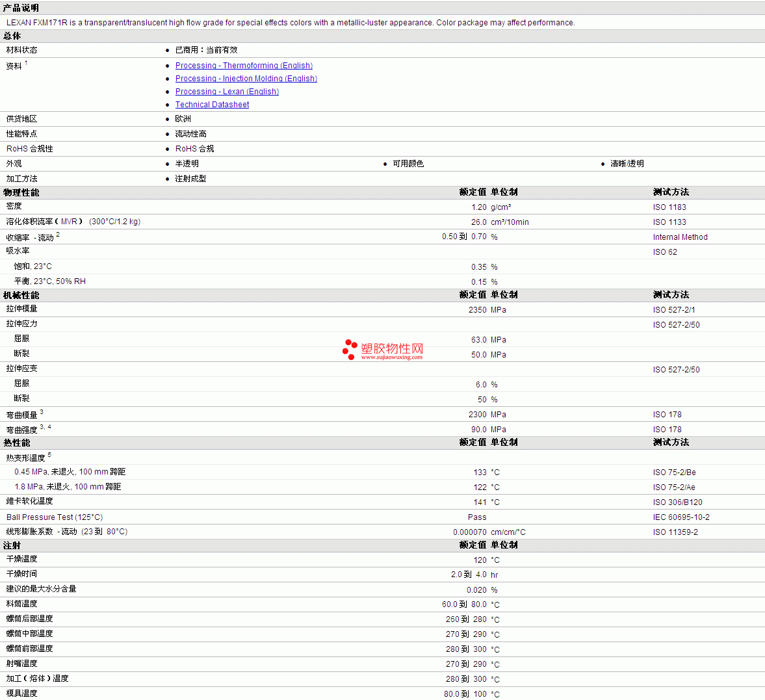Click mold temperature 80.0 到 100 °C
Image resolution: width=765 pixels, height=700 pixels.
click(472, 694)
